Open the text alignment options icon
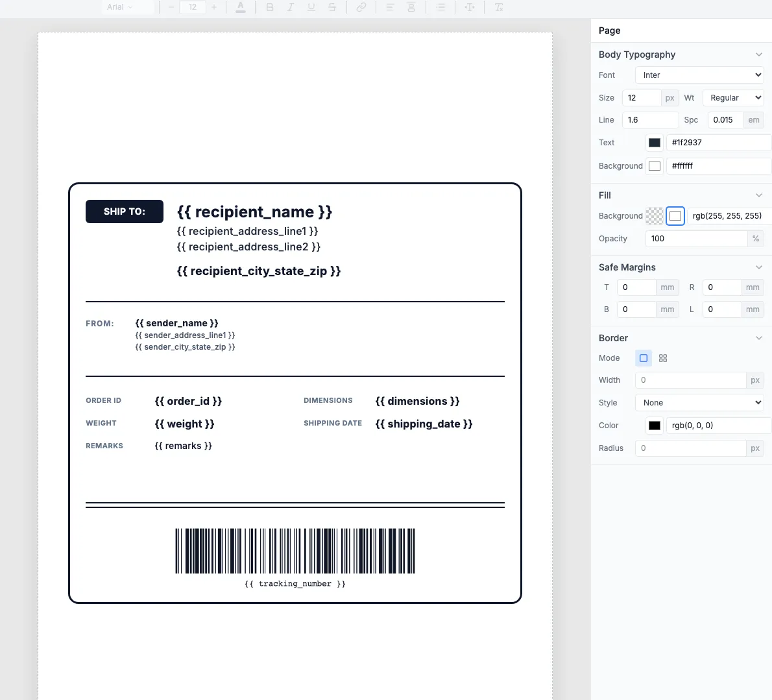 (x=390, y=7)
